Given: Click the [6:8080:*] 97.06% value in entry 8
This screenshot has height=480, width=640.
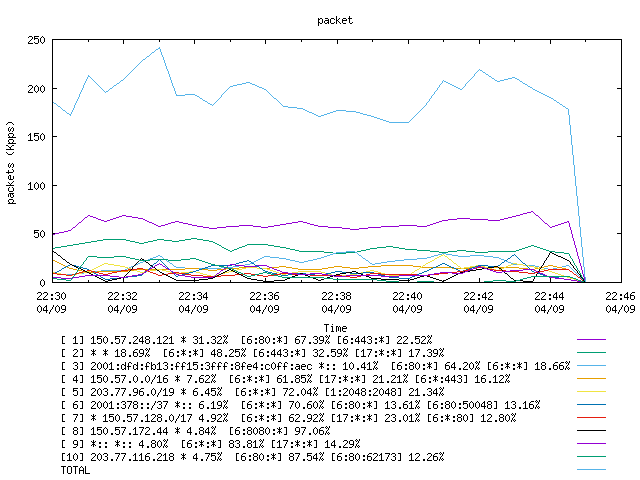Looking at the screenshot, I should pyautogui.click(x=280, y=431).
